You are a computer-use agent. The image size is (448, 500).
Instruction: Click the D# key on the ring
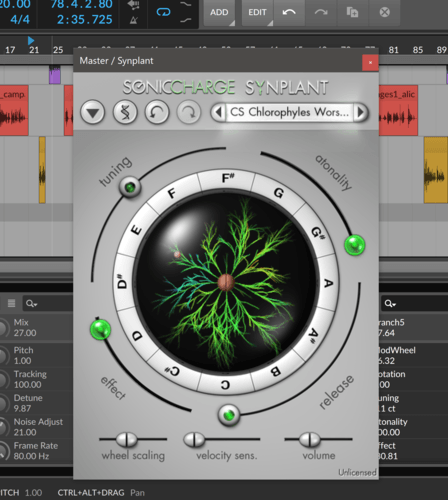(x=123, y=282)
